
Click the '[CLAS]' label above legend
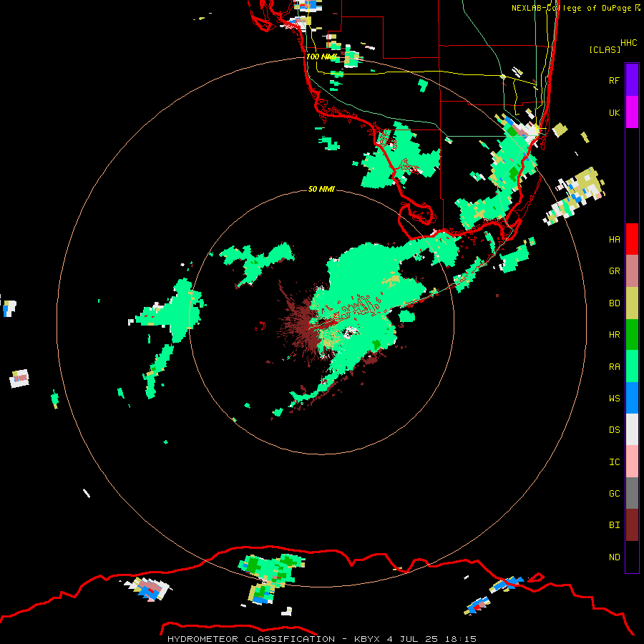[605, 49]
